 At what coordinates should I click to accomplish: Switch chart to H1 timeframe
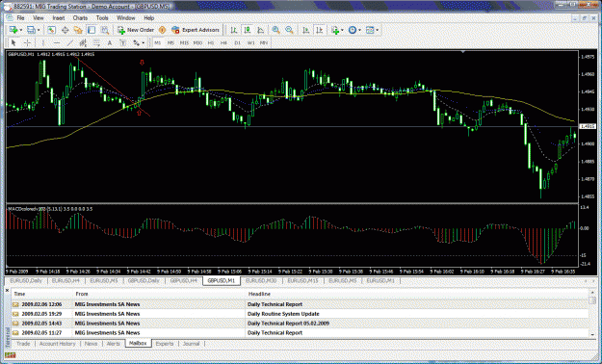pyautogui.click(x=211, y=43)
